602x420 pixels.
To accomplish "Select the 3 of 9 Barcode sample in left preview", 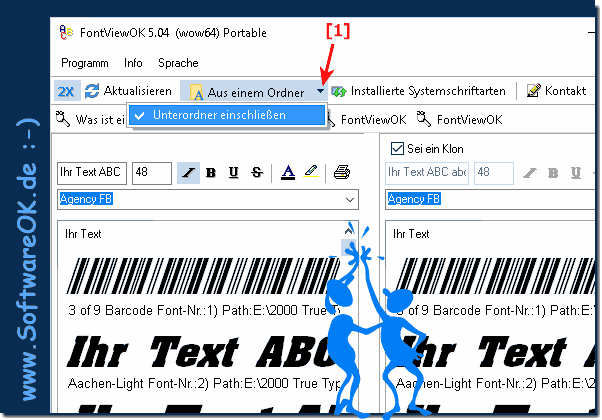I will click(202, 276).
